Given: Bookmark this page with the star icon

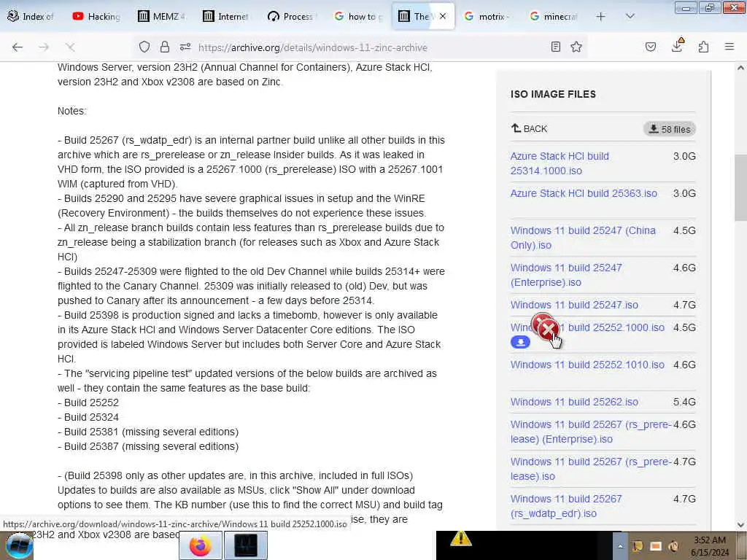Looking at the screenshot, I should coord(576,47).
